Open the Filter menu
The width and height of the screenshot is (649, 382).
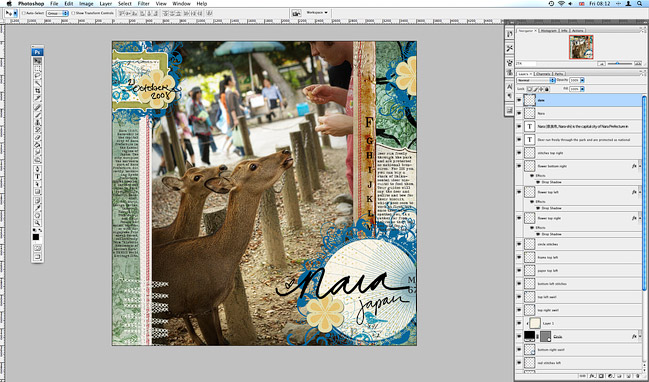coord(143,3)
